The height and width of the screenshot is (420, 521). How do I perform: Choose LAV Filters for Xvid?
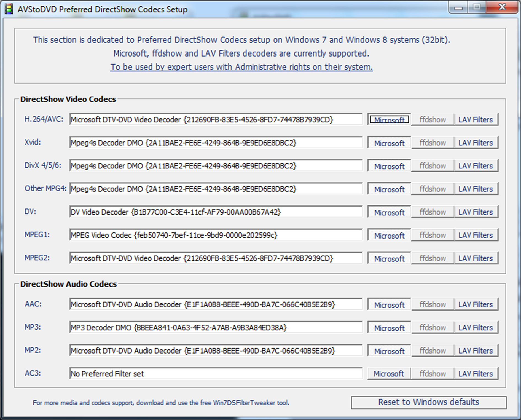[476, 143]
